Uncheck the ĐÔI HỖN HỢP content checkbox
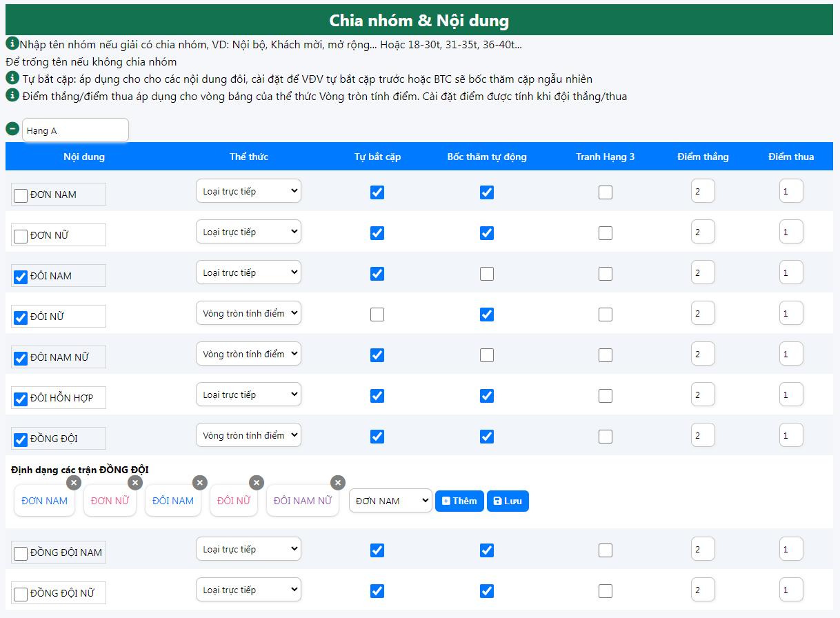Screen dimensions: 840x618 click(x=21, y=399)
